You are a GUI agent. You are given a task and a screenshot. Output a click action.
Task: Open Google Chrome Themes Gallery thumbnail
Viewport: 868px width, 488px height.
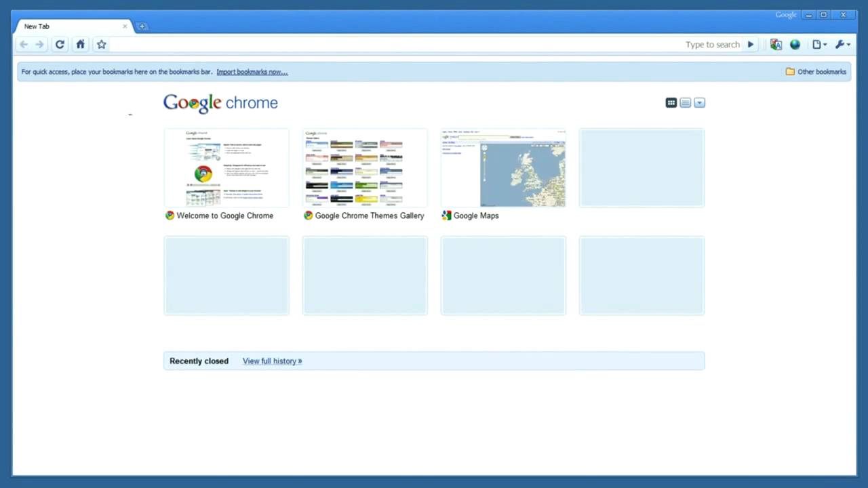365,167
